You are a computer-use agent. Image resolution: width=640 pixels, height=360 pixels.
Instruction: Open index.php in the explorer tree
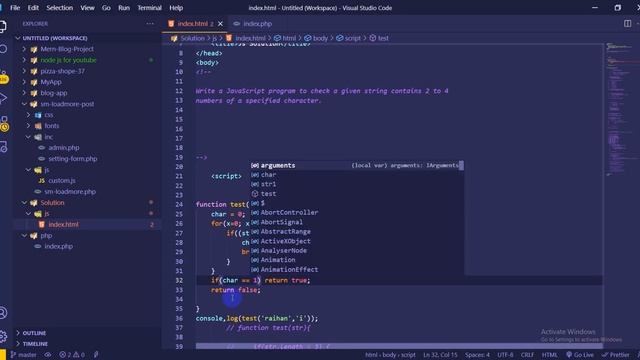point(58,246)
